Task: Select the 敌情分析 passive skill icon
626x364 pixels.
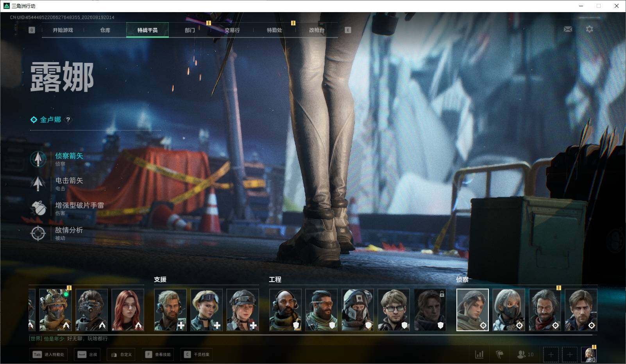Action: pos(38,233)
